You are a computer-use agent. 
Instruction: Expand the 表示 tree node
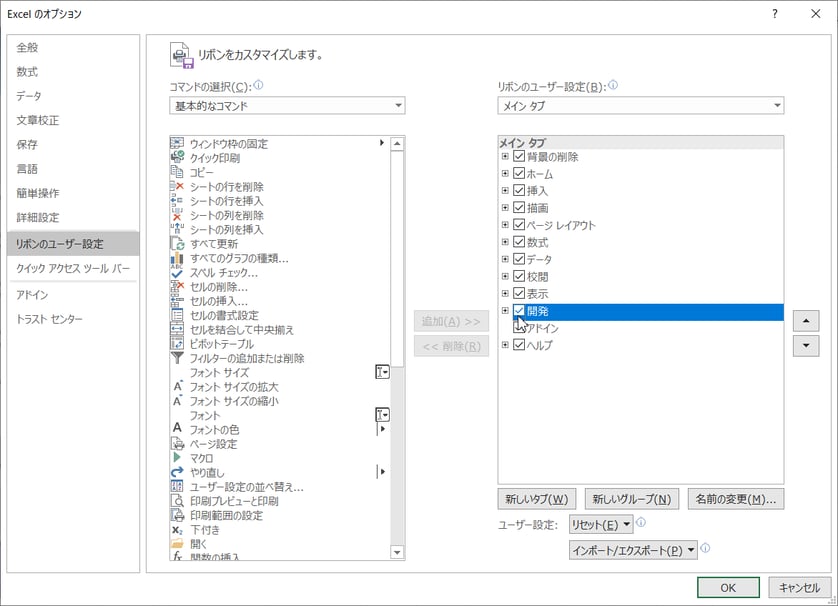point(505,293)
